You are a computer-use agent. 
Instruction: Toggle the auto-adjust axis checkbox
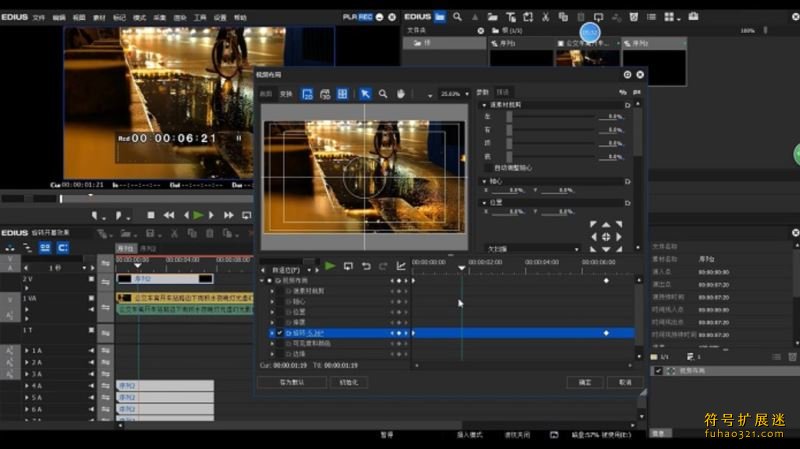pos(488,168)
